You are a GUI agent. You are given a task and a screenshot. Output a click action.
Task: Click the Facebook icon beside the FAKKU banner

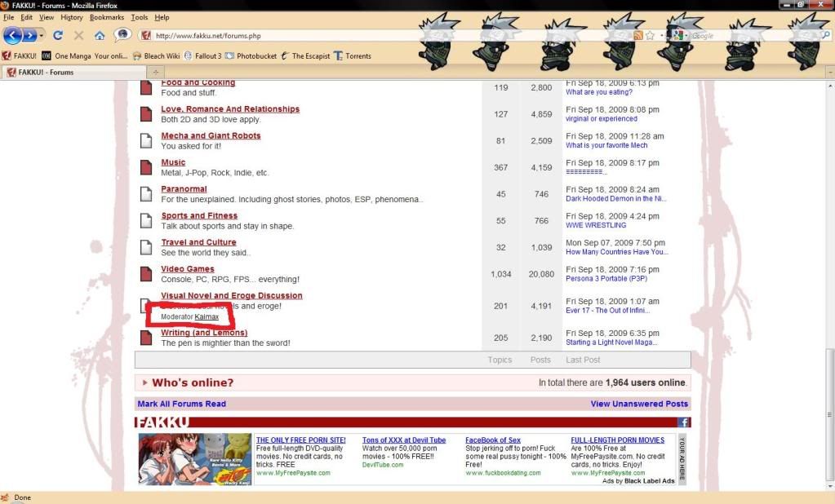click(x=683, y=422)
